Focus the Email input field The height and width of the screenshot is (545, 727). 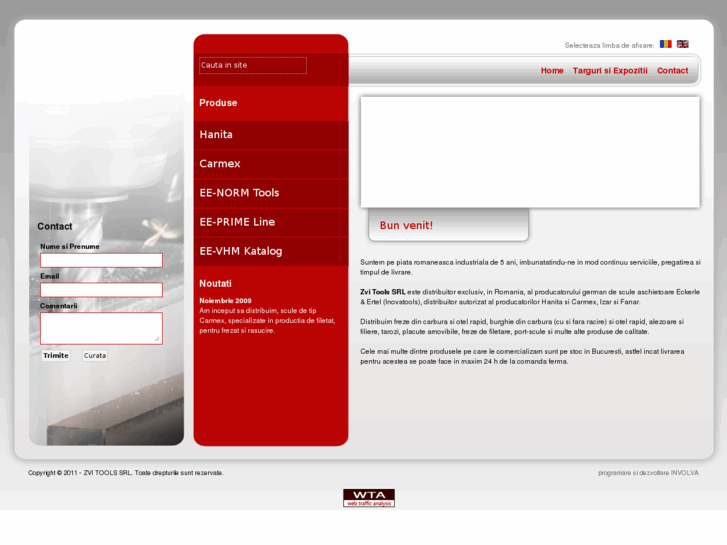pos(101,290)
